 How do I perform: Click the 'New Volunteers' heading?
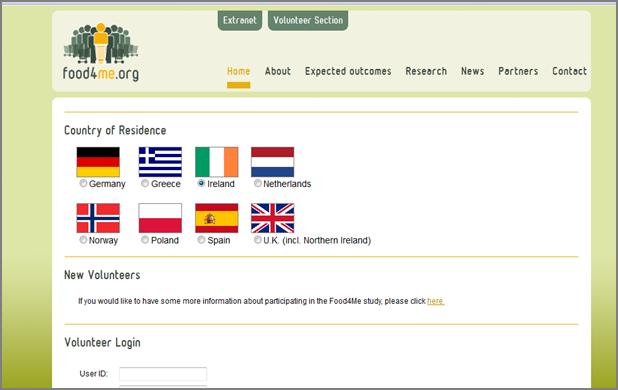pos(102,275)
